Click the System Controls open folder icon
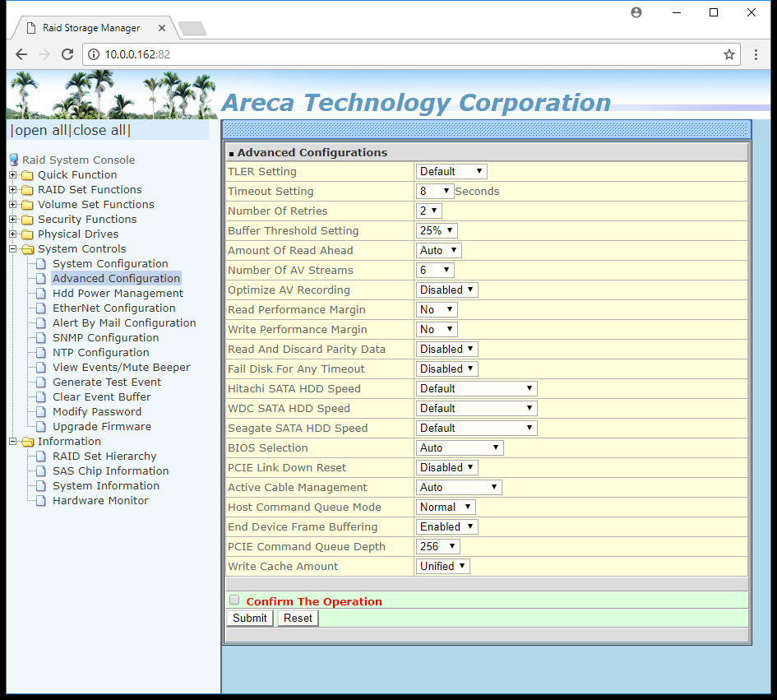The image size is (777, 700). [x=28, y=249]
